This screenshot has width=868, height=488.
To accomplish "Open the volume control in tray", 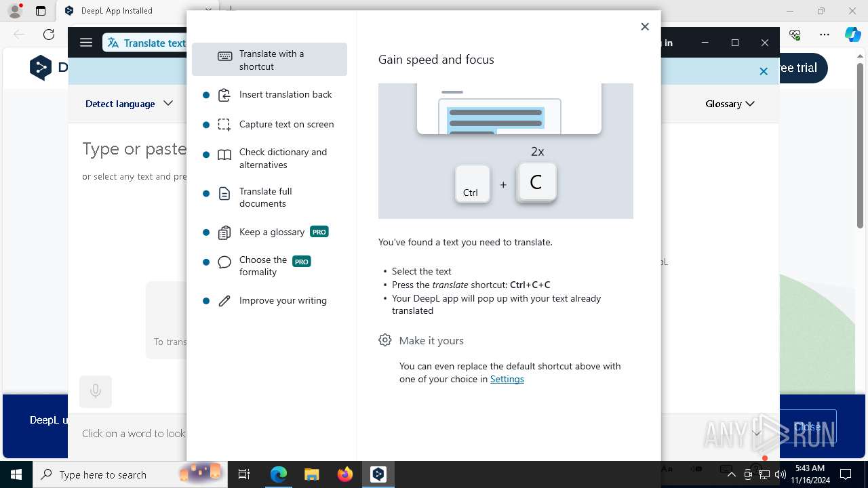I will pos(780,474).
